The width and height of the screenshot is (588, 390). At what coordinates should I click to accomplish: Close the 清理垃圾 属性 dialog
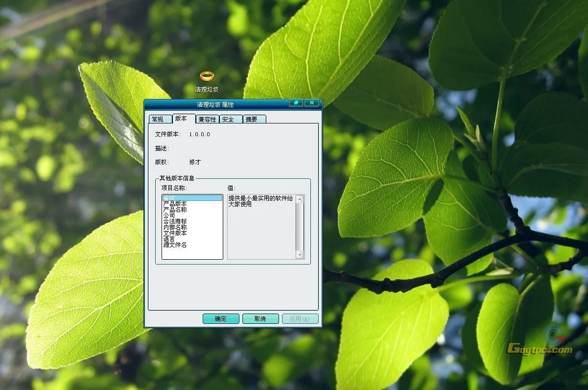pyautogui.click(x=312, y=103)
